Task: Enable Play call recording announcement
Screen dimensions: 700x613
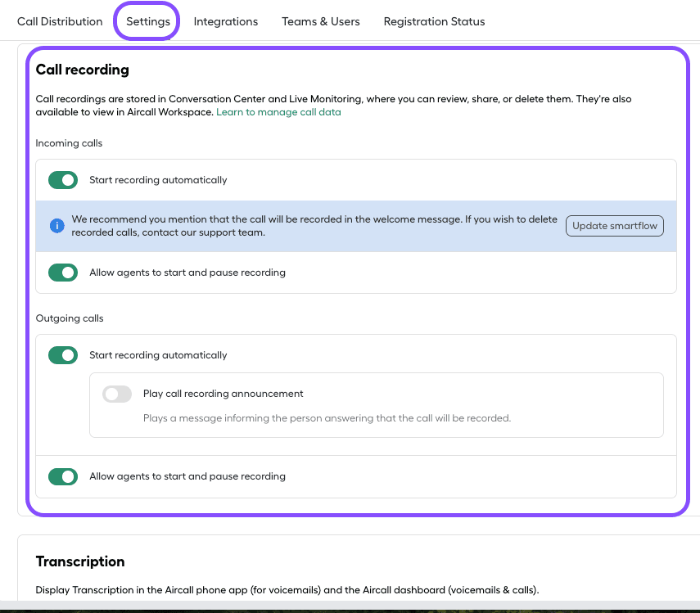Action: tap(116, 394)
